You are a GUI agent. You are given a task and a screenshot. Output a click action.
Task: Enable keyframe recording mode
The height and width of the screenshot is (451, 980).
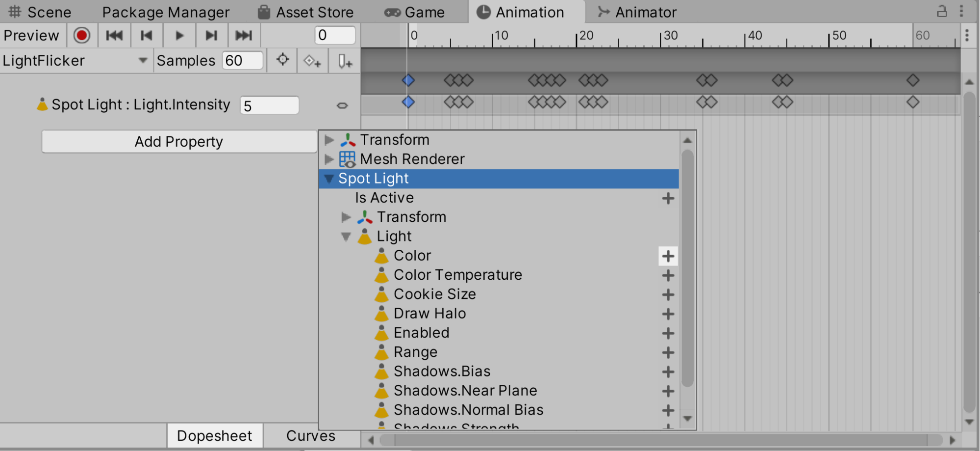[x=82, y=35]
